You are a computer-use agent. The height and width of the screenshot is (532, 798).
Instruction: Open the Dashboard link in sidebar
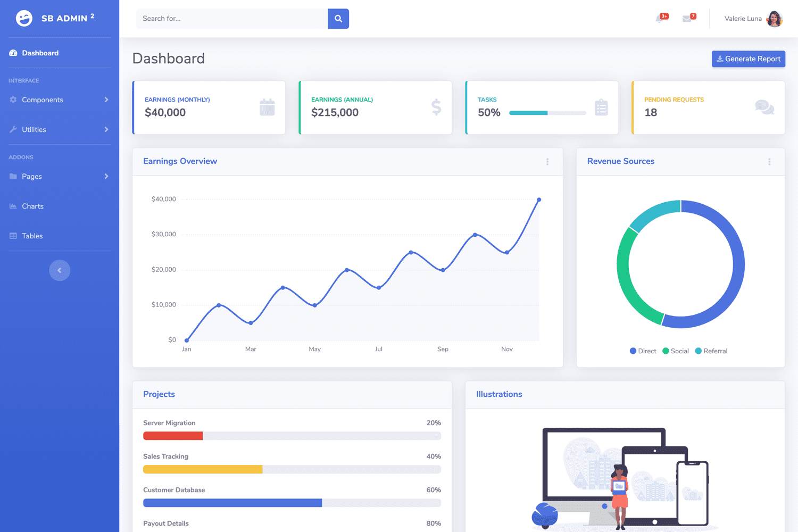pos(40,53)
